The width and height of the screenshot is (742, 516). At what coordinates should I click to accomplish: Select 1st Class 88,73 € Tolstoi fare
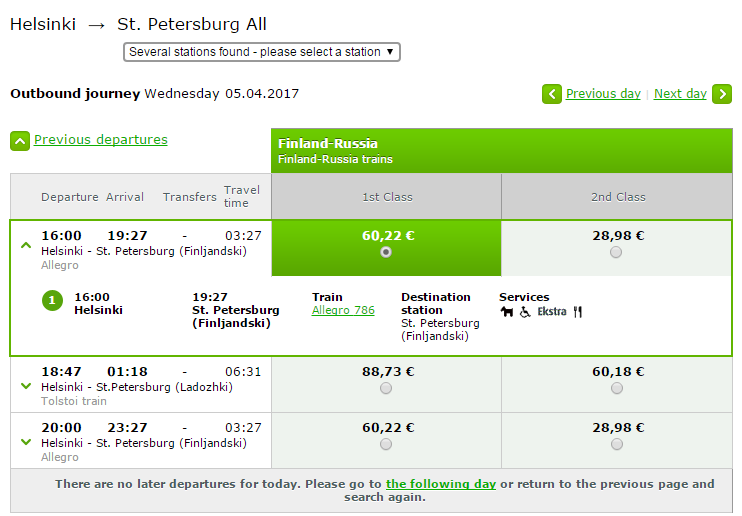[x=386, y=388]
